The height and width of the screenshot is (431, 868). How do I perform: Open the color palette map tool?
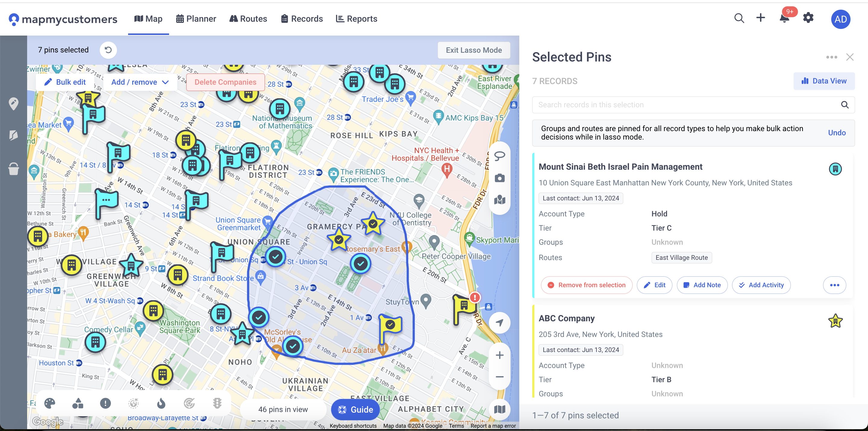pyautogui.click(x=50, y=403)
